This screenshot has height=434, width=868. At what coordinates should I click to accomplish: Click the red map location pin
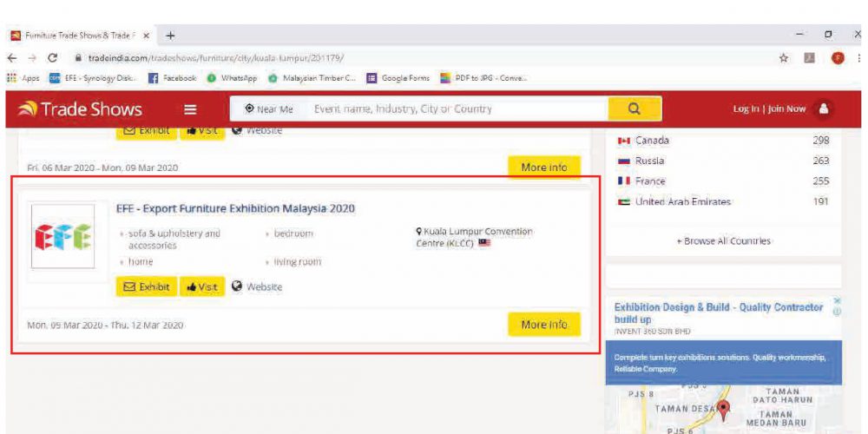point(724,412)
